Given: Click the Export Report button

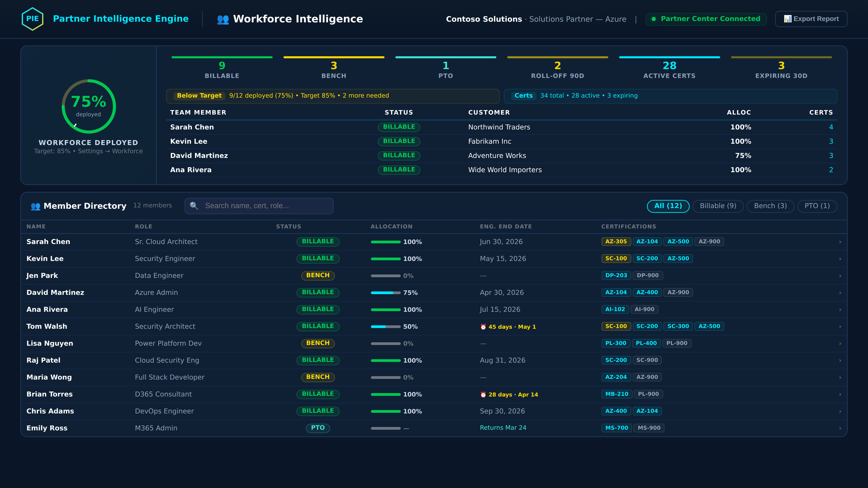Looking at the screenshot, I should point(811,19).
